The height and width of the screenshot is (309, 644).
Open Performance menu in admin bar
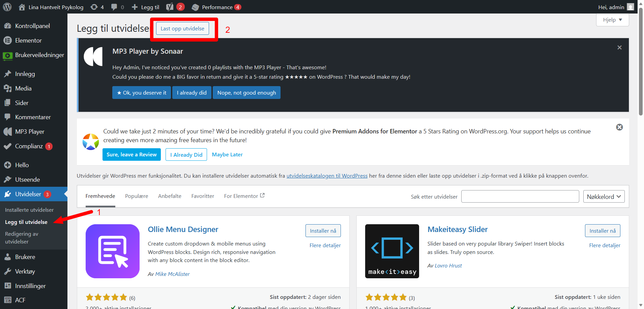(x=216, y=7)
